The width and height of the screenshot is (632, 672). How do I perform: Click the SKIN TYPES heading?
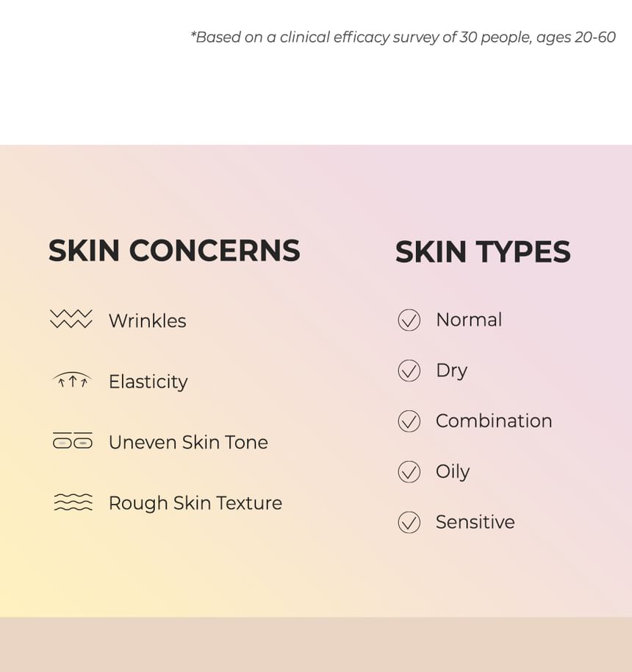(x=483, y=251)
